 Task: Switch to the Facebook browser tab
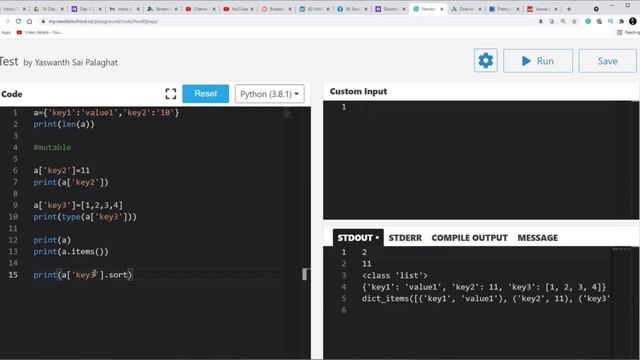pyautogui.click(x=351, y=9)
